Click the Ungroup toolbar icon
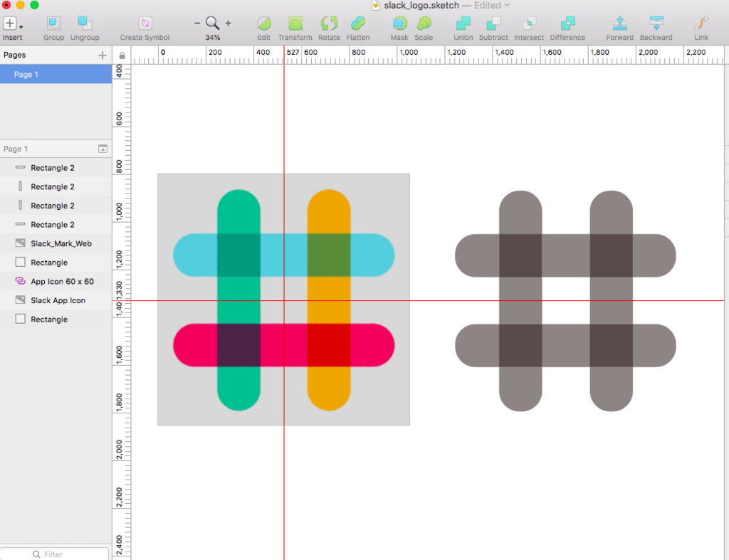Screen dimensions: 729x560 (85, 23)
